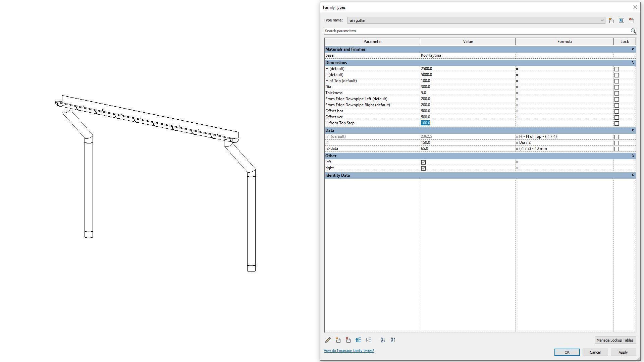The height and width of the screenshot is (362, 644).
Task: Click the base material value Kov Krytina
Action: 468,56
